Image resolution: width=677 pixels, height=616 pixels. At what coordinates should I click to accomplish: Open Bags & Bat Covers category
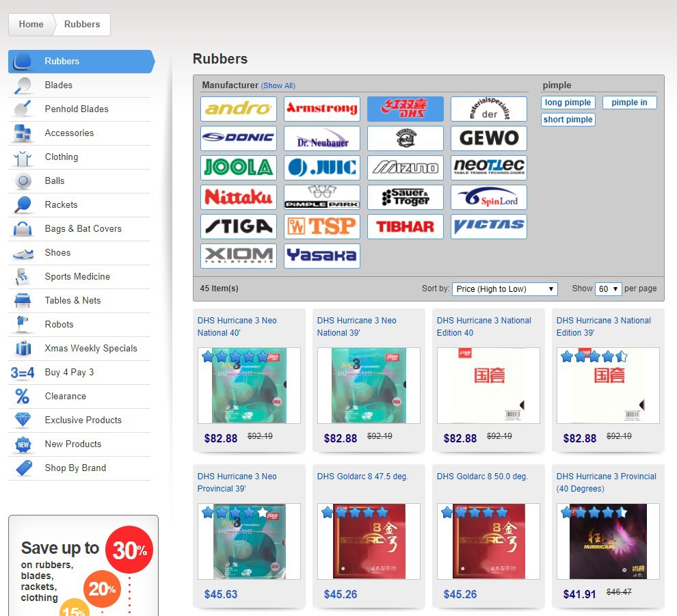coord(79,229)
